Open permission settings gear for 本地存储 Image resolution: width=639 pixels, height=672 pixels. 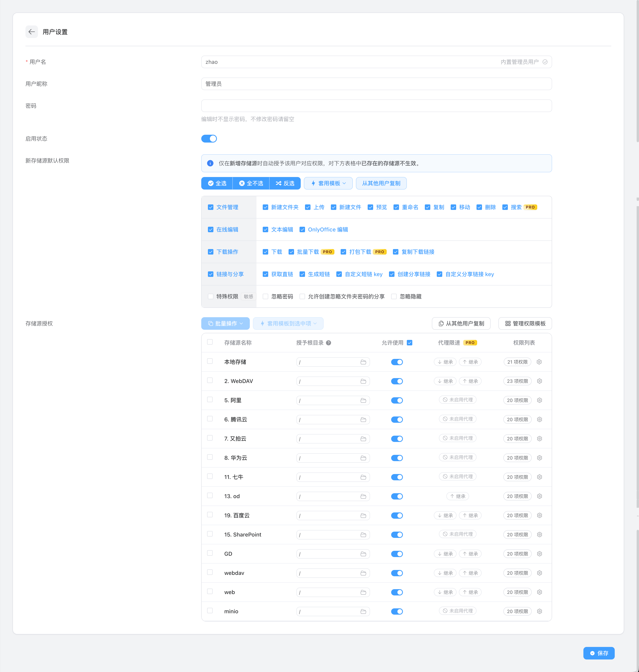(539, 362)
